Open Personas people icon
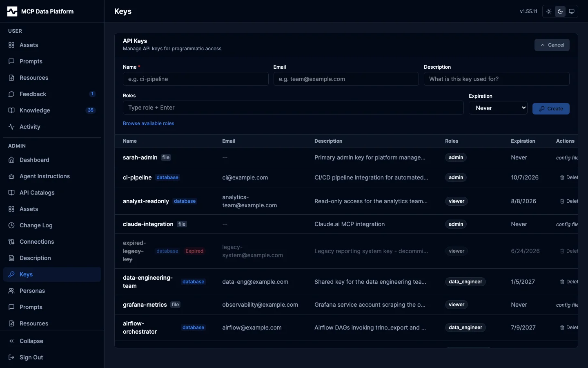This screenshot has width=588, height=368. pyautogui.click(x=11, y=291)
